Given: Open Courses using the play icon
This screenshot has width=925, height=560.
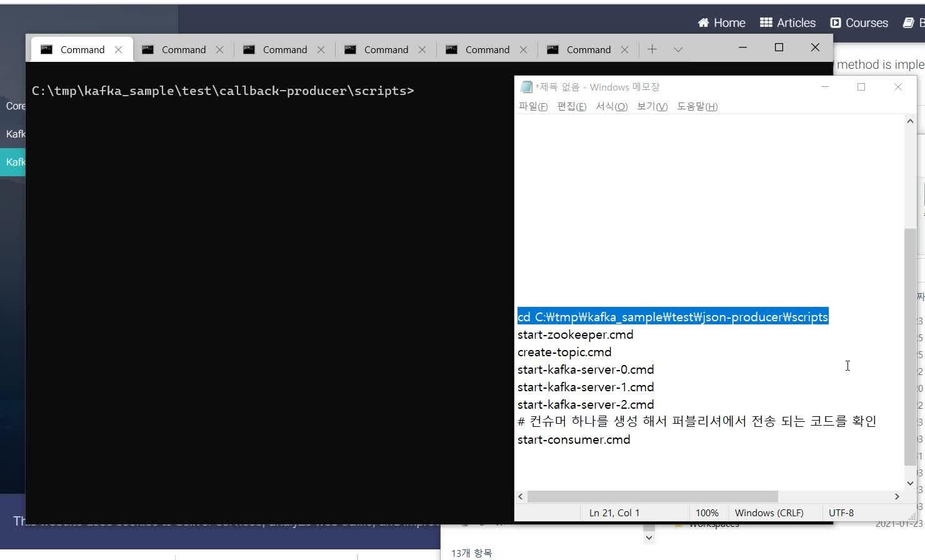Looking at the screenshot, I should (836, 22).
